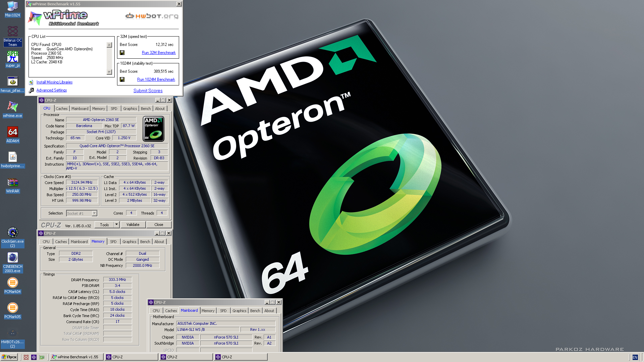Open the Max1024 desktop icon
The image size is (644, 362).
coord(12,9)
